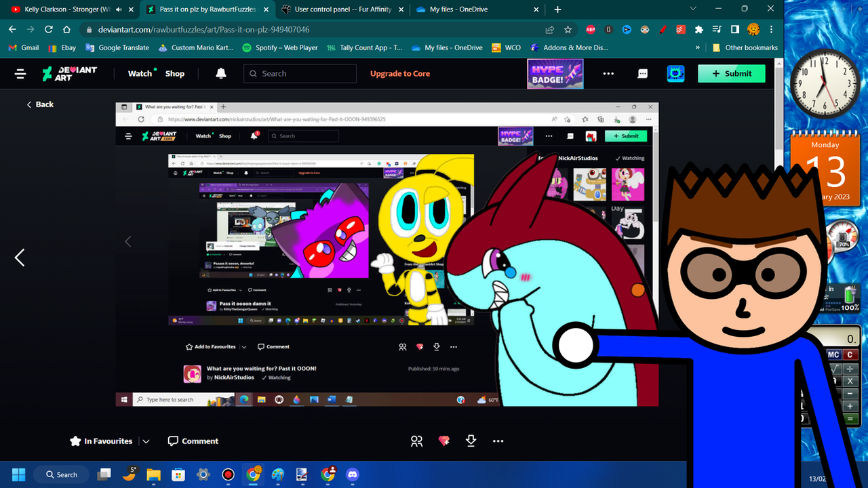Mute the Kelly Clarkson YouTube tab audio
868x488 pixels.
click(119, 9)
